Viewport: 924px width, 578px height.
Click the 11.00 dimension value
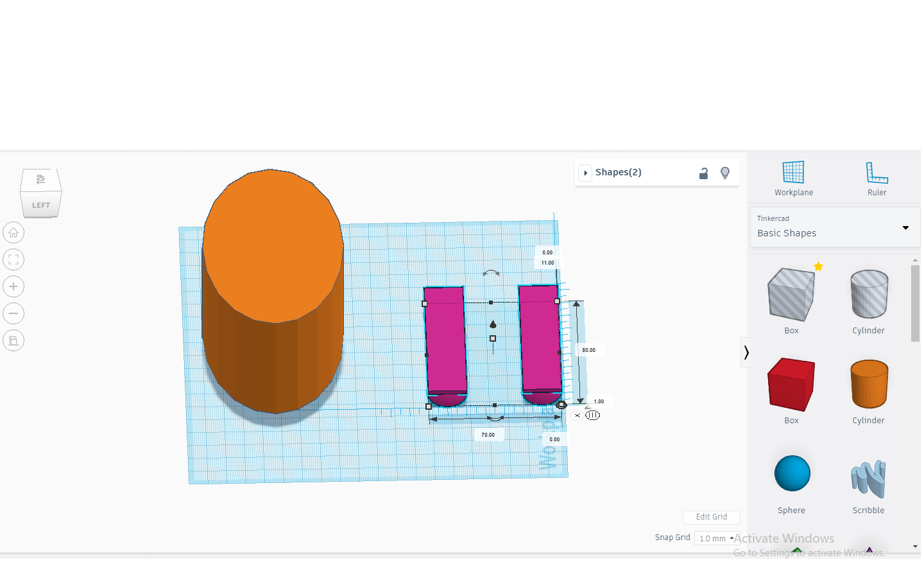pos(547,263)
